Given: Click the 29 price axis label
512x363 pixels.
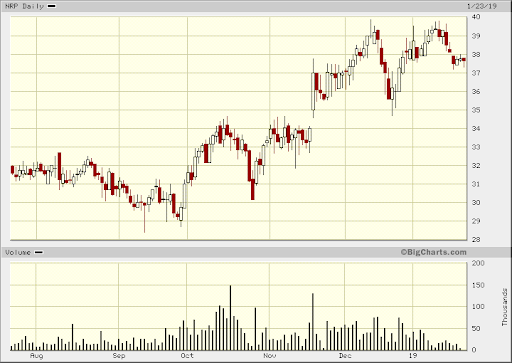Looking at the screenshot, I should click(x=476, y=221).
